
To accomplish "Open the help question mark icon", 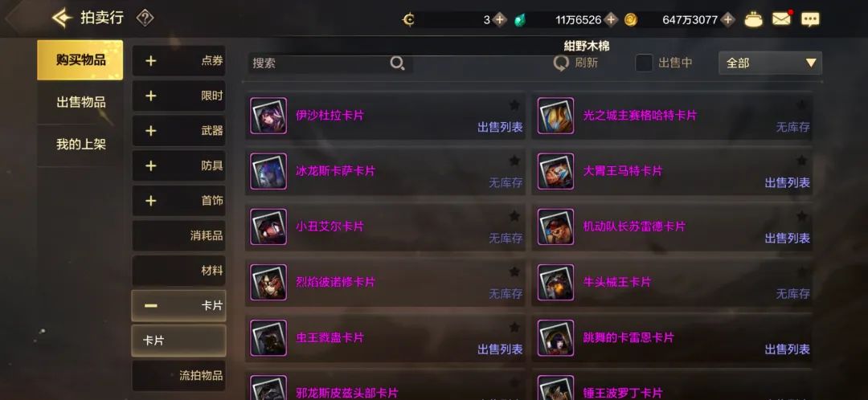I will click(145, 18).
